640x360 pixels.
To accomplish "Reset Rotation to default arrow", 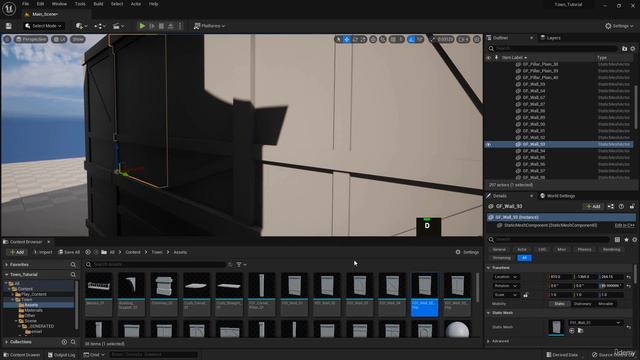I will point(629,286).
